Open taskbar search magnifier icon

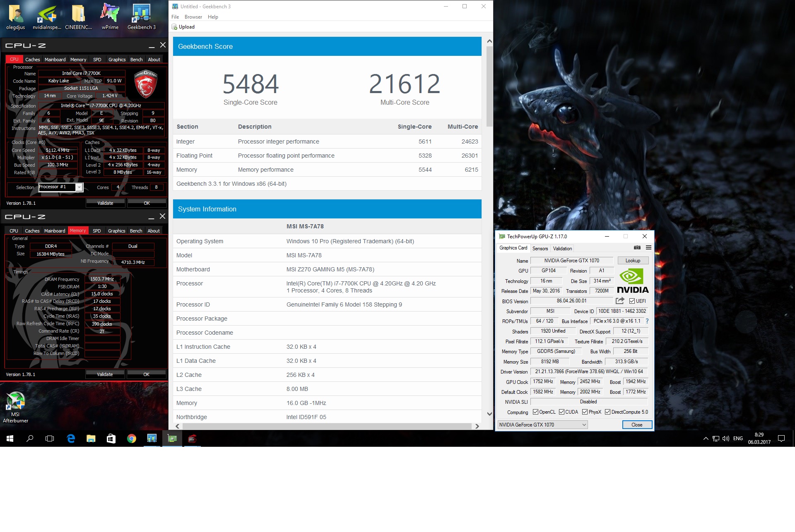(x=30, y=439)
